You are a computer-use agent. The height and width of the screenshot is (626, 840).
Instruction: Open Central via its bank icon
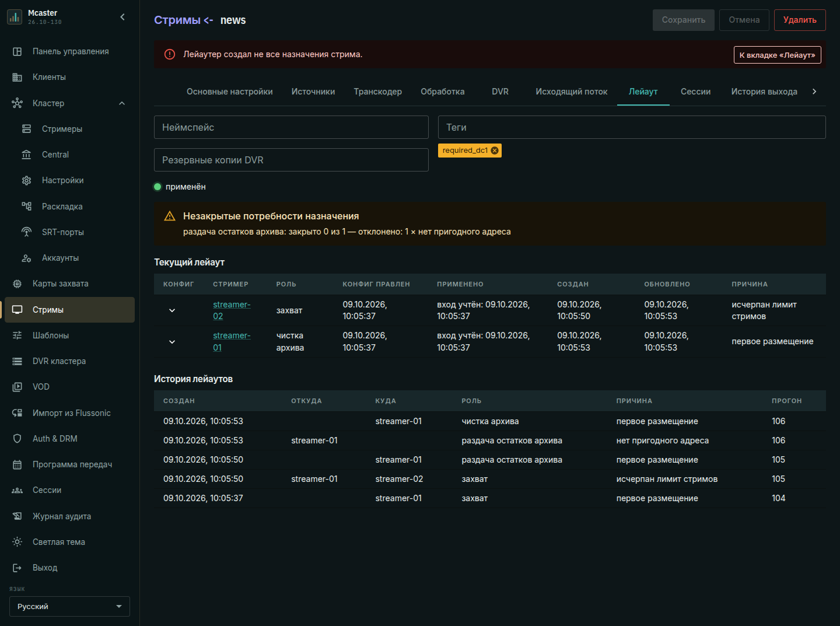click(27, 155)
